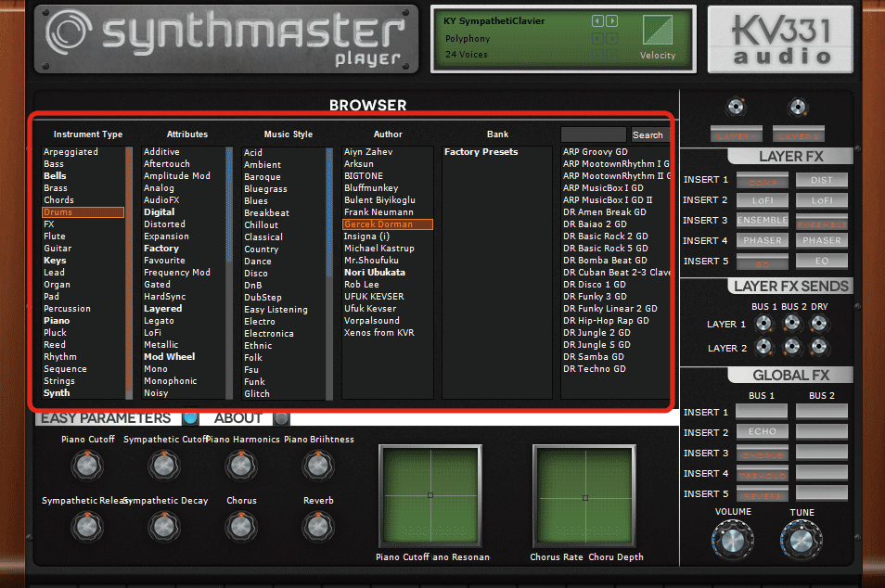Click the empty Global FX Bus 2 Insert 1 slot

[x=822, y=411]
